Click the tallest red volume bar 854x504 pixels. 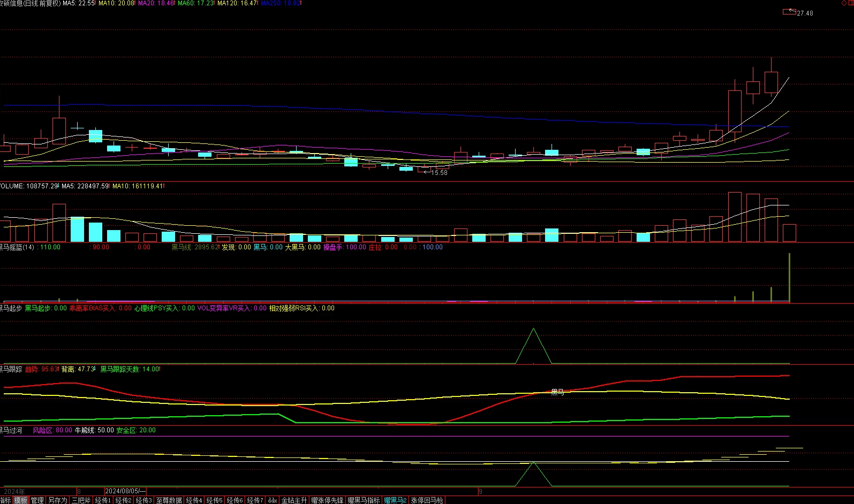click(735, 217)
